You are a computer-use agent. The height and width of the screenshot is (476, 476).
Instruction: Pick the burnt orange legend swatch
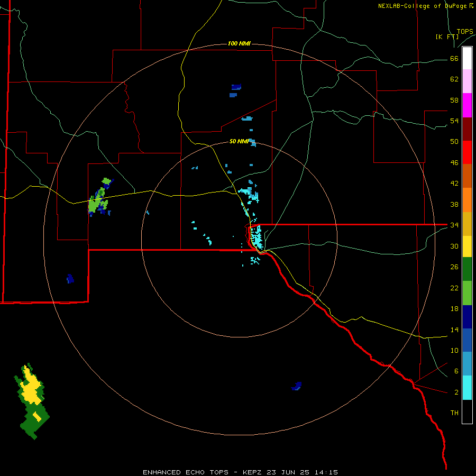tap(467, 176)
